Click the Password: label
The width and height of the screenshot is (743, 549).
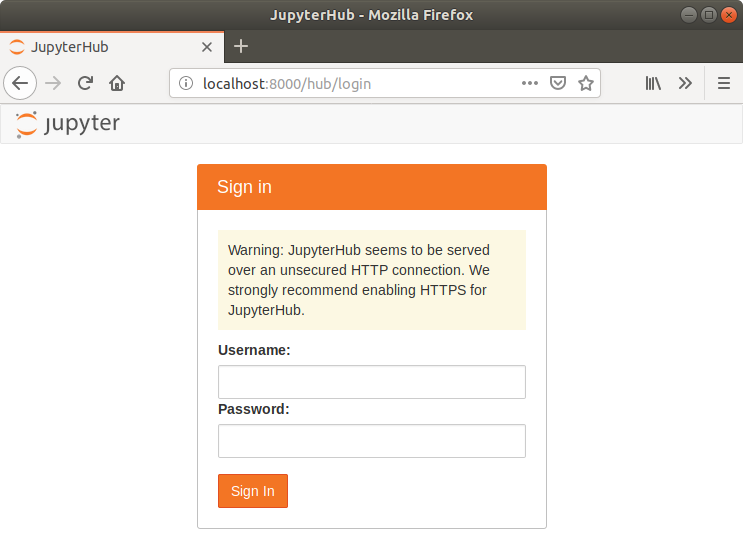point(254,409)
